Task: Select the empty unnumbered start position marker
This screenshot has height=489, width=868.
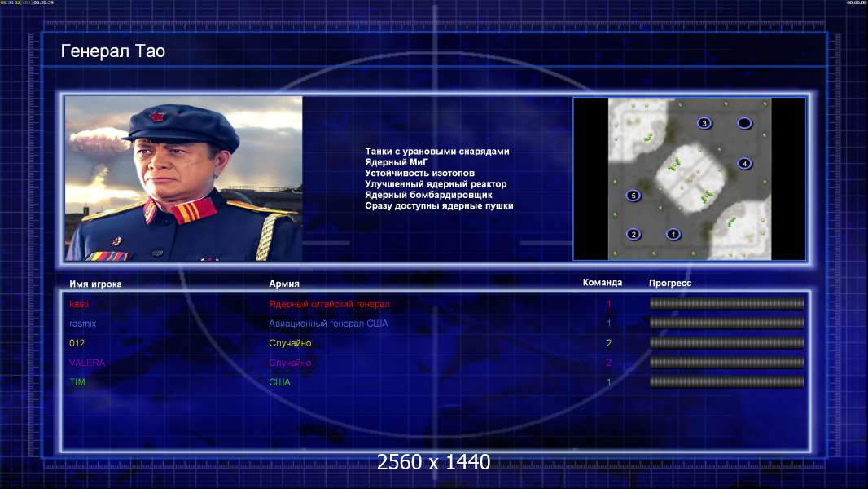Action: 744,123
